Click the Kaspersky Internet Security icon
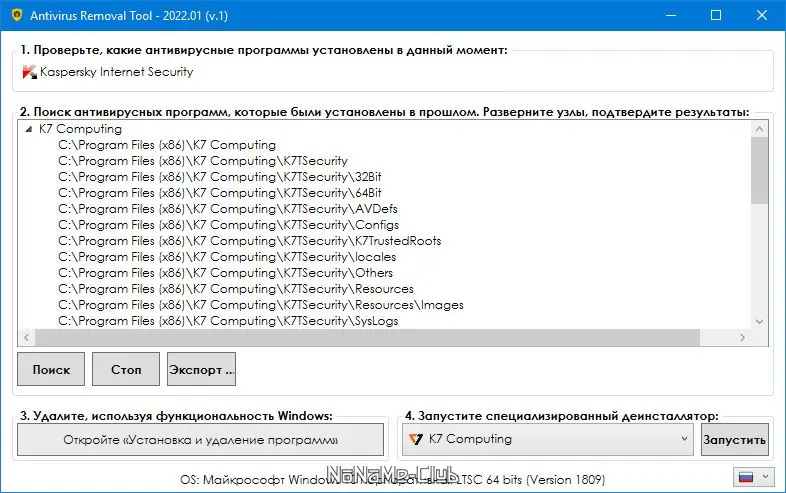Image resolution: width=786 pixels, height=493 pixels. (x=29, y=72)
